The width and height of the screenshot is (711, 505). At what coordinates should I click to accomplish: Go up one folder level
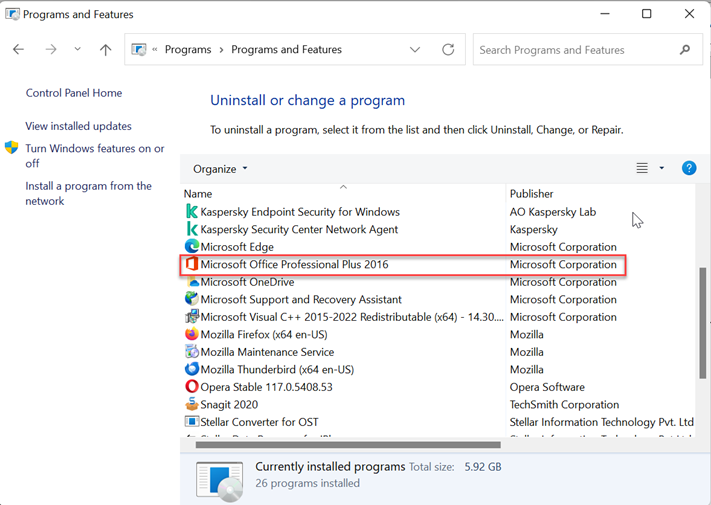click(106, 49)
